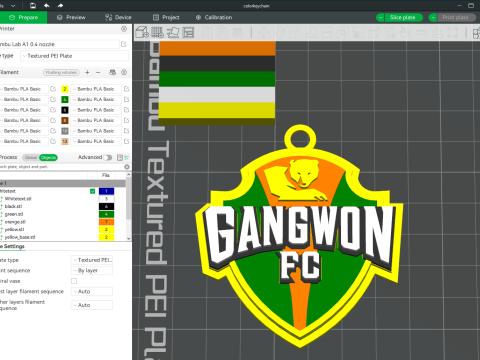This screenshot has height=360, width=480.
Task: Toggle the Advanced mode switch
Action: coord(108,157)
